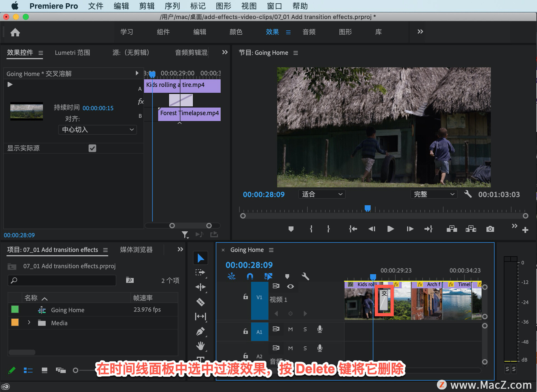The width and height of the screenshot is (537, 392).
Task: Mute the A1 audio track
Action: (x=290, y=329)
